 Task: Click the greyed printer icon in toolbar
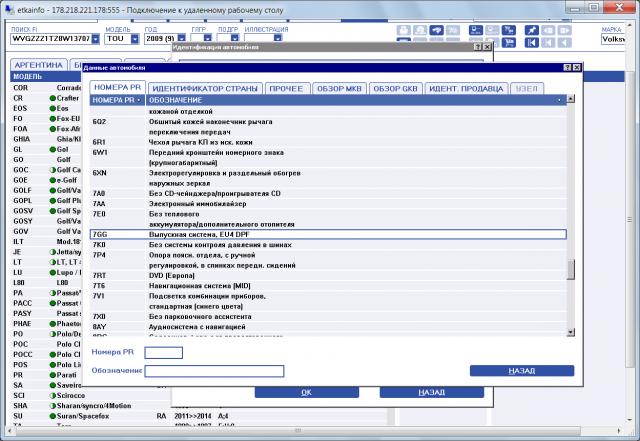404,31
